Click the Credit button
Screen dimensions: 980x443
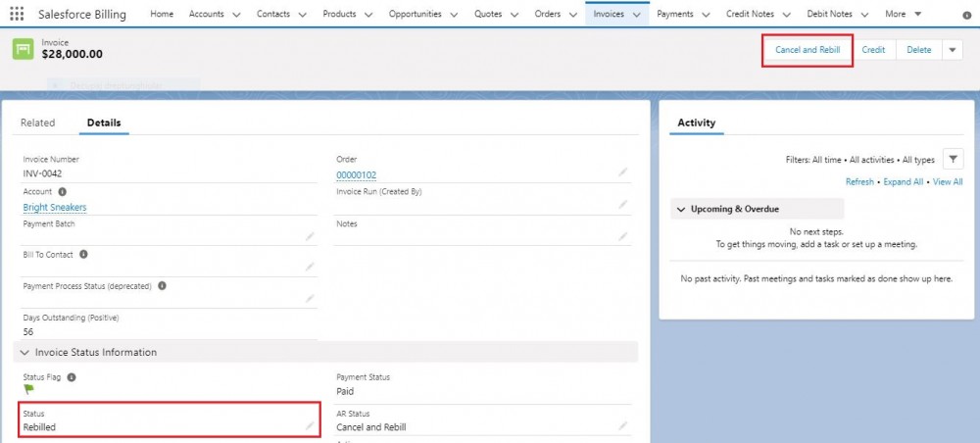873,50
